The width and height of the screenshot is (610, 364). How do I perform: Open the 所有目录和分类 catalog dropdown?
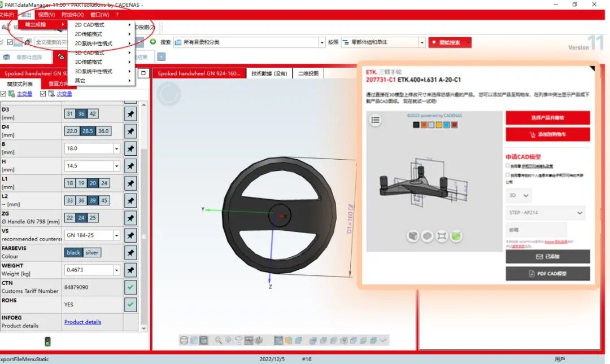pyautogui.click(x=322, y=42)
